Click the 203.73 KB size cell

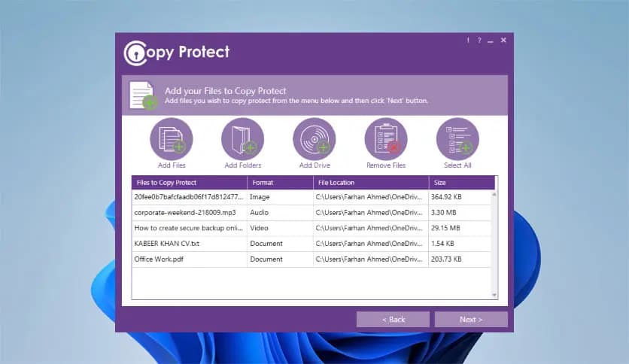coord(460,259)
